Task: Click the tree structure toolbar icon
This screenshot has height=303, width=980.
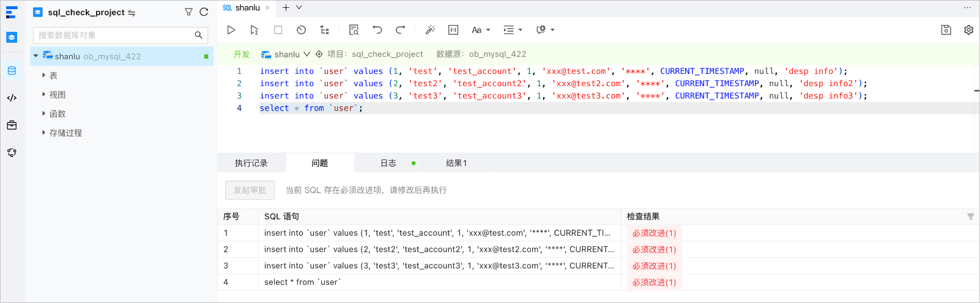Action: click(325, 30)
